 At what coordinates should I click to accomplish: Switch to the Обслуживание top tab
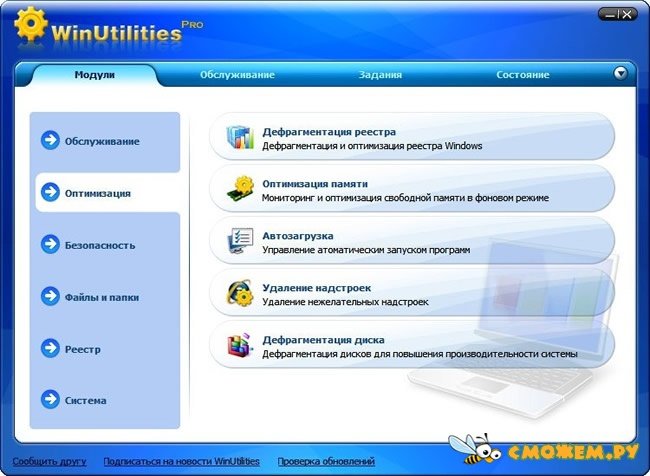coord(237,75)
